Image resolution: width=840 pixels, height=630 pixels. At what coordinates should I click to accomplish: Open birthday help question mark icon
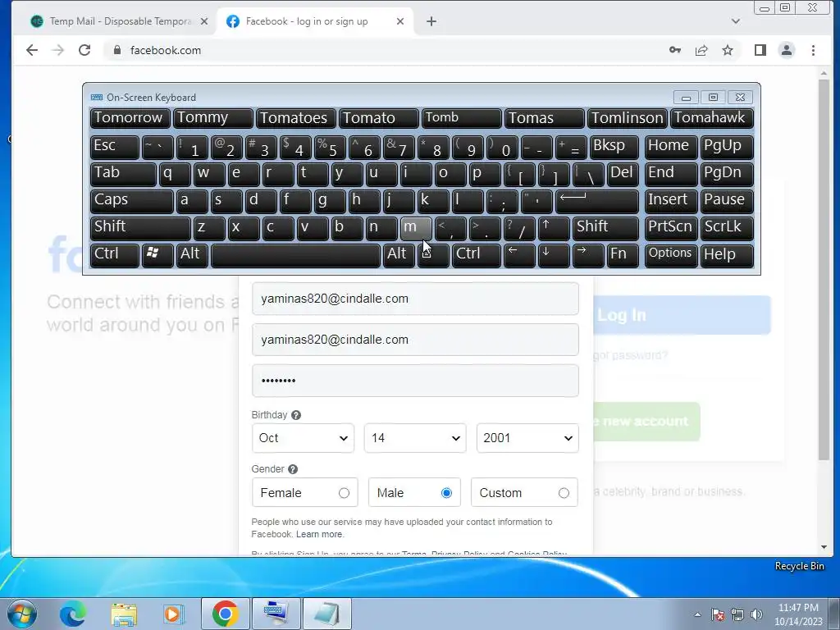click(295, 415)
